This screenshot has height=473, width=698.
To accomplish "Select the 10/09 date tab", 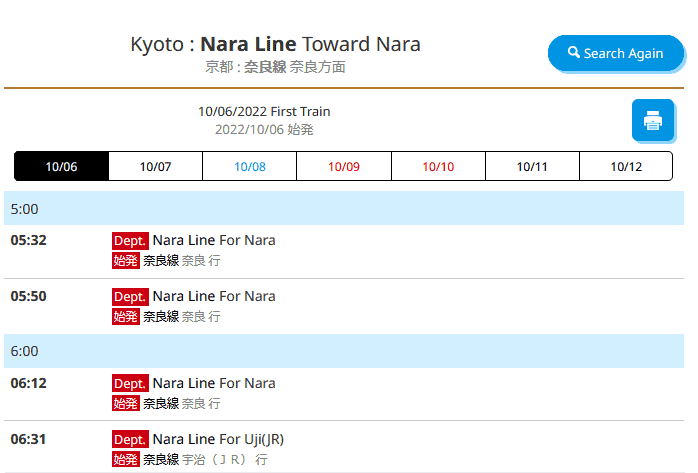I will (343, 166).
